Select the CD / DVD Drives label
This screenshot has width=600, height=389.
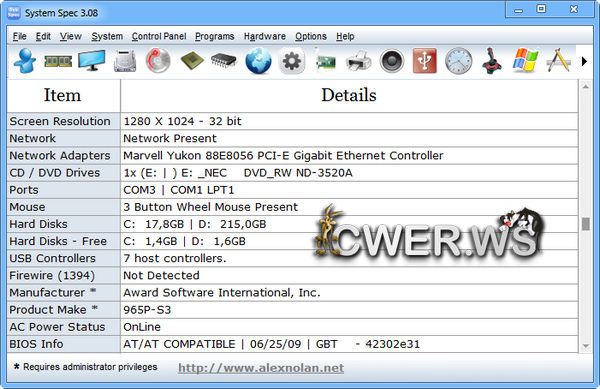point(55,173)
